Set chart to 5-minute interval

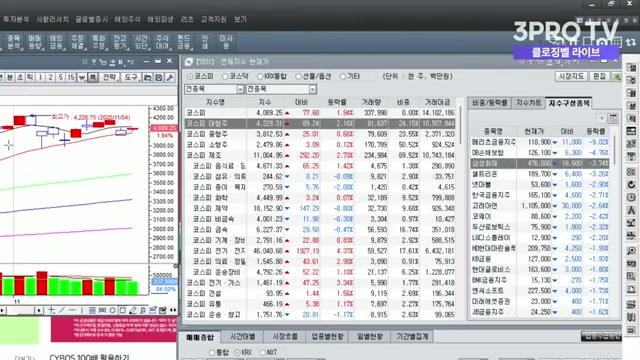60,77
